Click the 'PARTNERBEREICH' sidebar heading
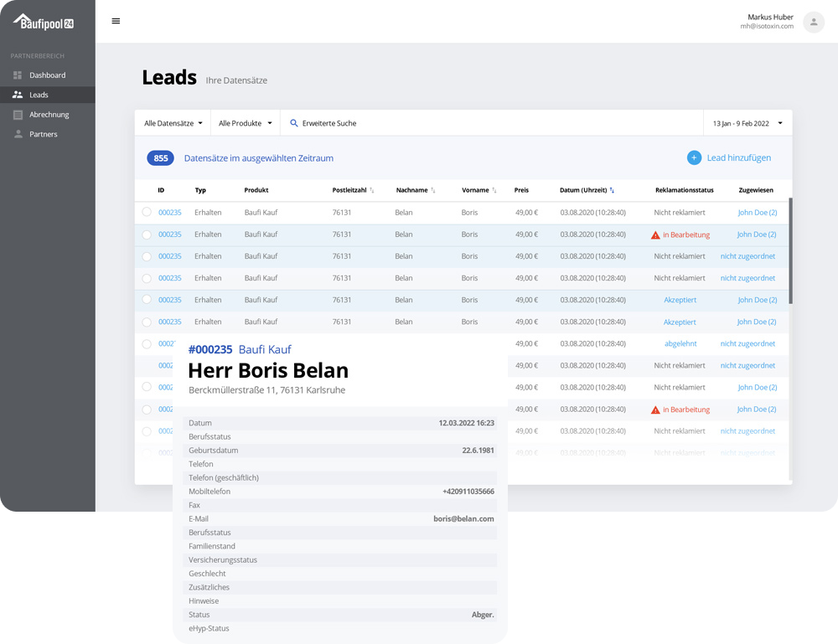 (38, 56)
